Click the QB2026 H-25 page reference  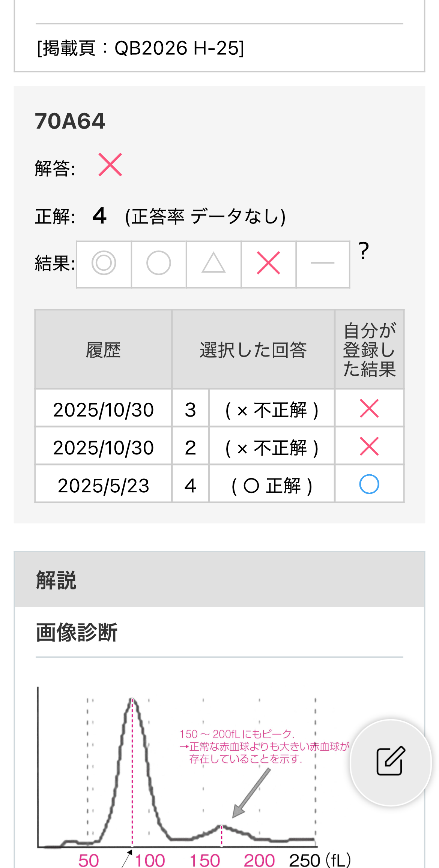pyautogui.click(x=141, y=48)
